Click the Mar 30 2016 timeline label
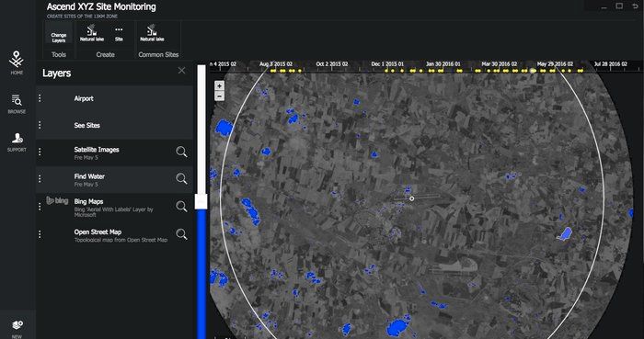This screenshot has height=339, width=644. point(499,64)
